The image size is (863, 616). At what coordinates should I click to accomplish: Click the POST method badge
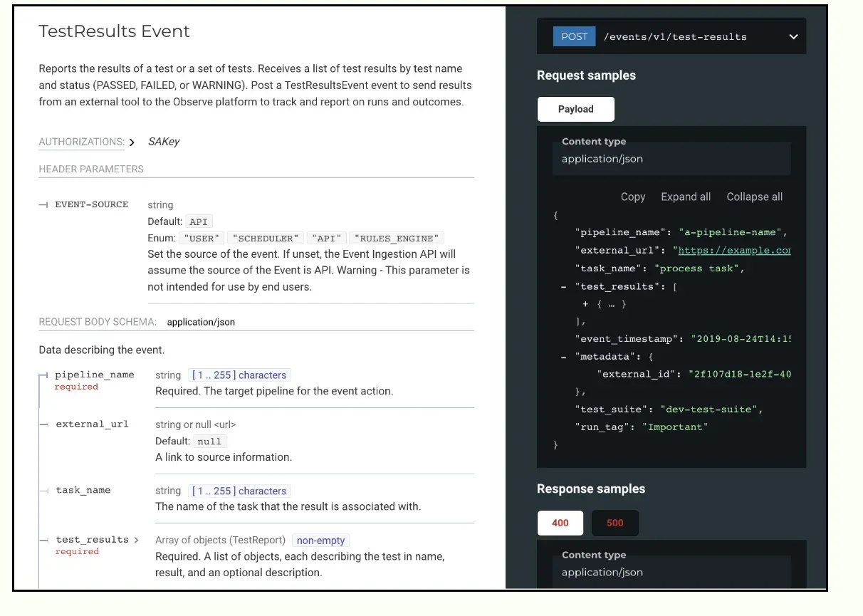click(575, 37)
